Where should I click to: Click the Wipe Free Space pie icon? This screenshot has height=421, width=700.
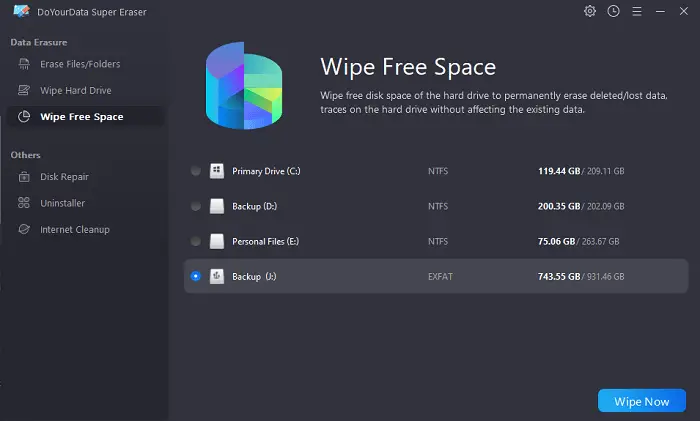24,117
